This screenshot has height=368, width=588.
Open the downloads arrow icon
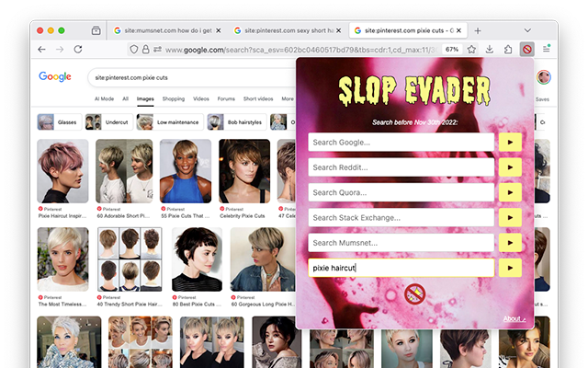490,49
